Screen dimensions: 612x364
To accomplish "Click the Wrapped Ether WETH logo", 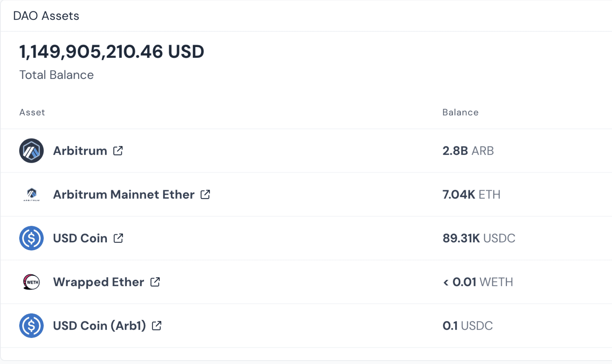I will click(31, 282).
